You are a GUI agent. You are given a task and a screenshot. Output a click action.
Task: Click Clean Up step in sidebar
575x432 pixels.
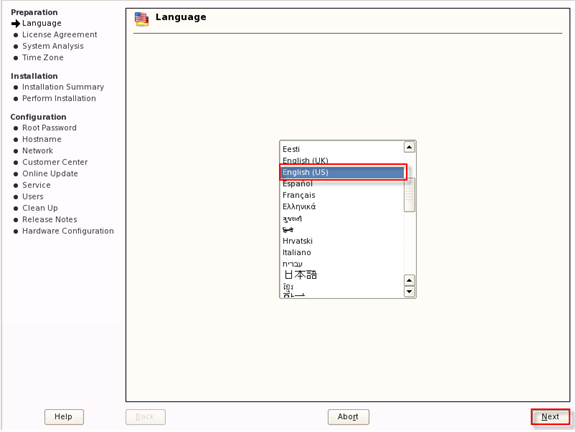(x=40, y=208)
